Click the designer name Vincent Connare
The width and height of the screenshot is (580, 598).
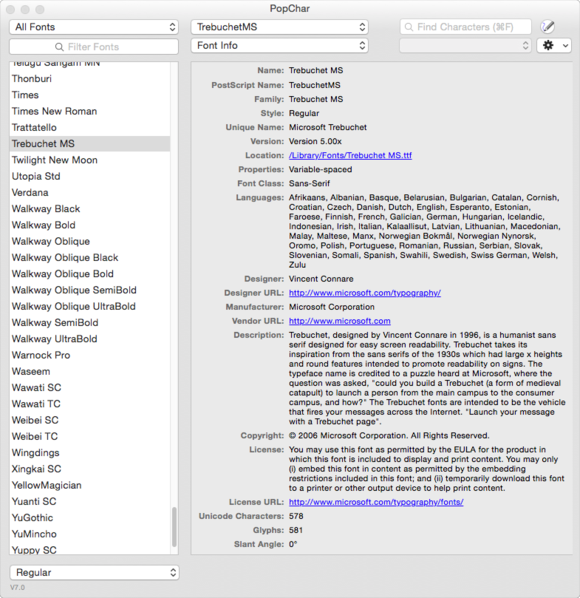321,279
